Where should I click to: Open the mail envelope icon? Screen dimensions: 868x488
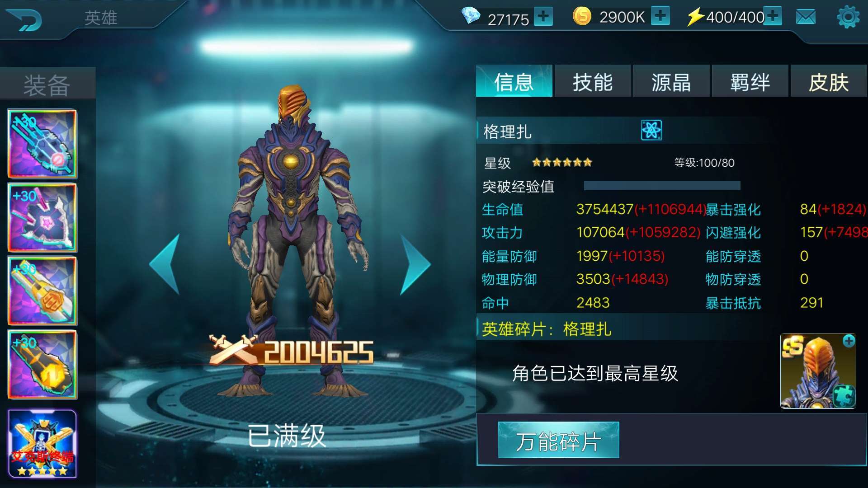[x=806, y=17]
